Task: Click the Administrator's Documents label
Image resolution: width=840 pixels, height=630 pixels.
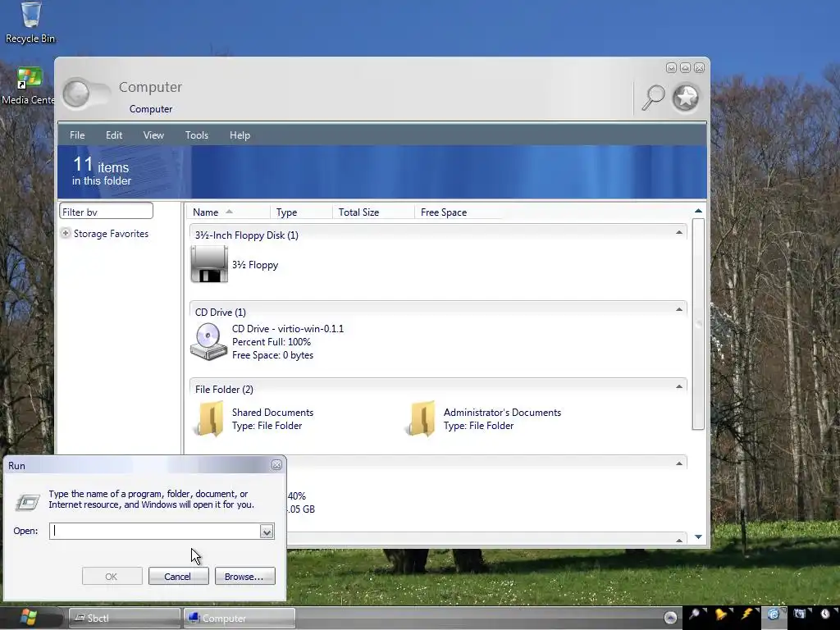Action: click(x=503, y=413)
